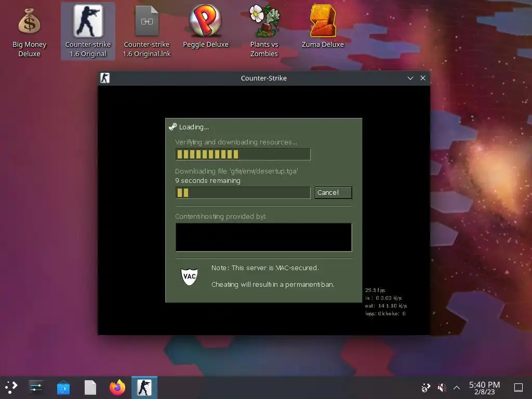The image size is (532, 399).
Task: Click the 'in :' network rate line
Action: [x=383, y=298]
